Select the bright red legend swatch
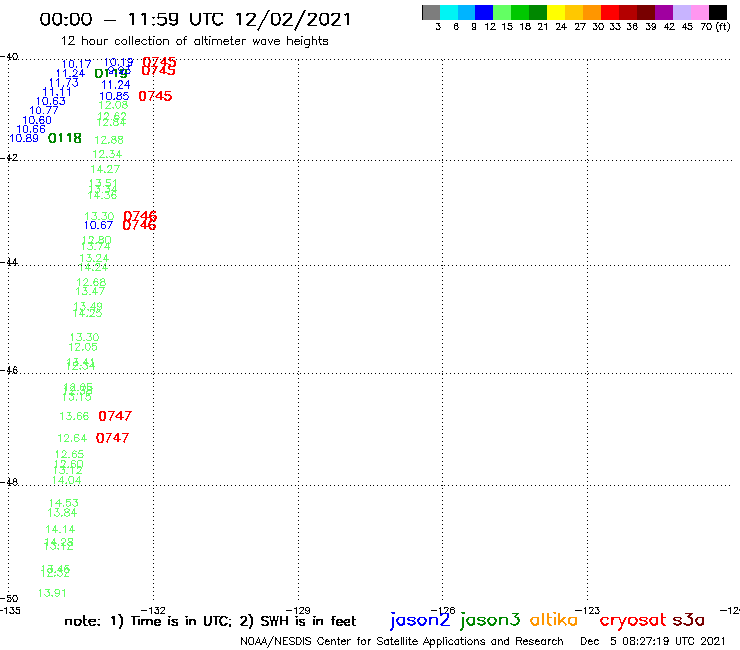 pos(610,12)
